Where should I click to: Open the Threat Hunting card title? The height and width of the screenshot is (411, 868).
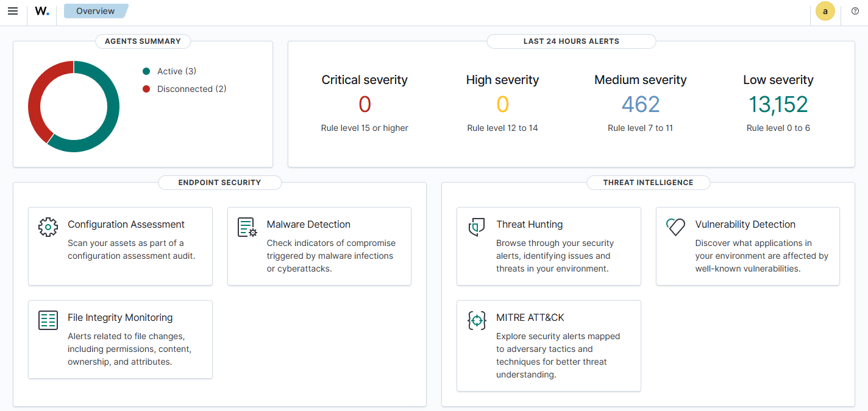(529, 225)
